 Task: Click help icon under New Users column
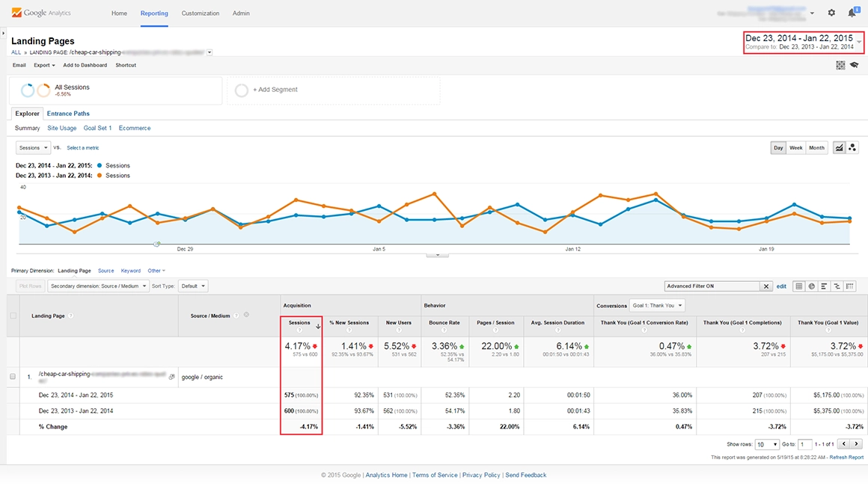399,330
